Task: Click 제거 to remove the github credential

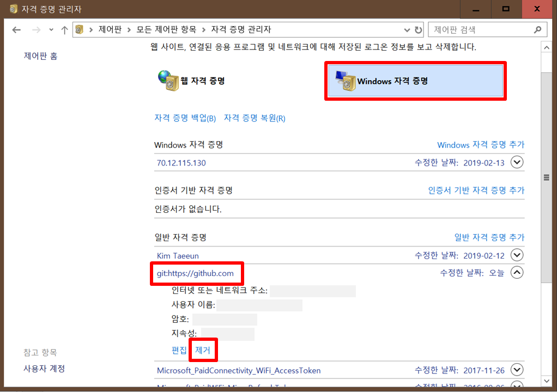Action: tap(203, 350)
